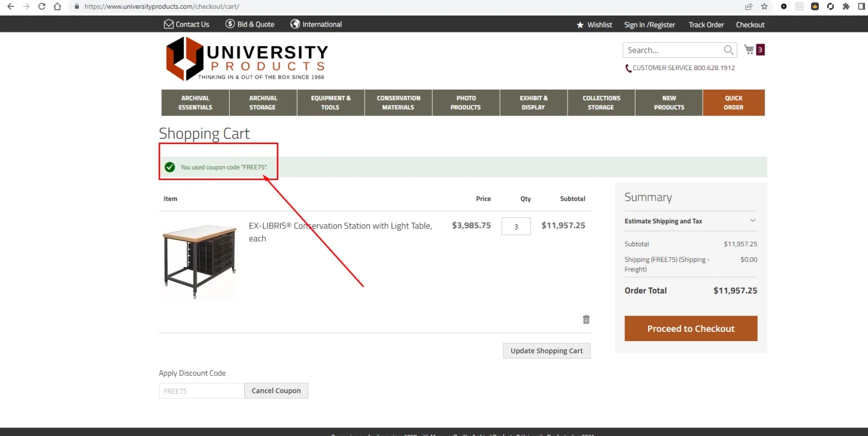The width and height of the screenshot is (868, 436).
Task: Click Cancel Coupon button
Action: click(276, 391)
